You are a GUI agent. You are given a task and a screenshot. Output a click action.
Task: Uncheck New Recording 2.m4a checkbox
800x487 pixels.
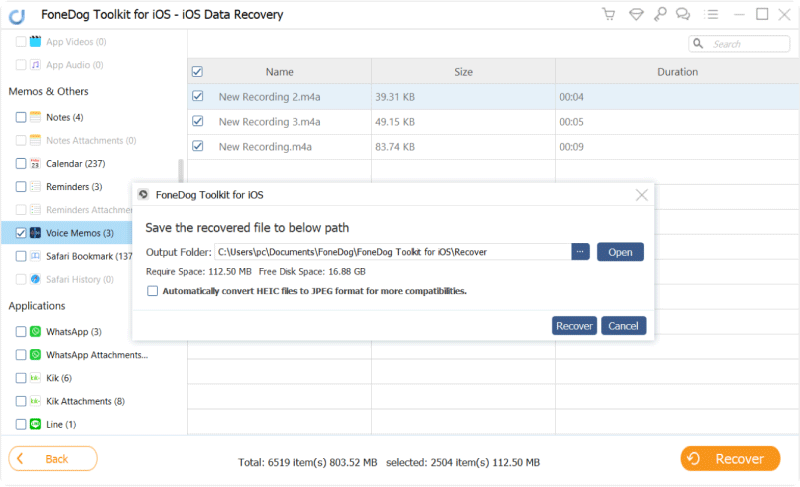tap(197, 96)
